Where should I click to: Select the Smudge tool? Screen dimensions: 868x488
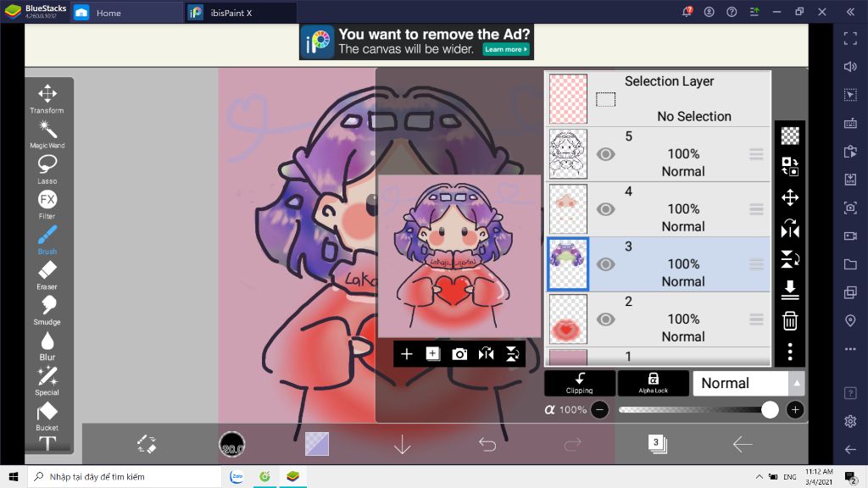pyautogui.click(x=47, y=311)
